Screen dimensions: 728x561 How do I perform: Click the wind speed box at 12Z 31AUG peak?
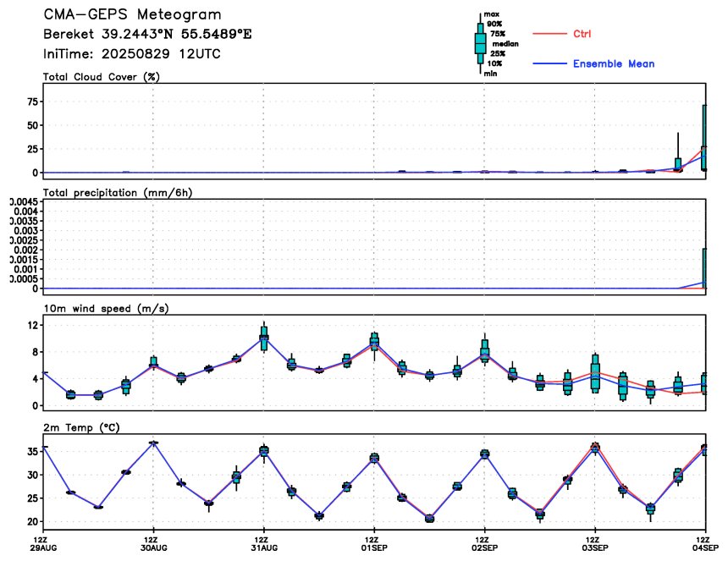pos(264,338)
